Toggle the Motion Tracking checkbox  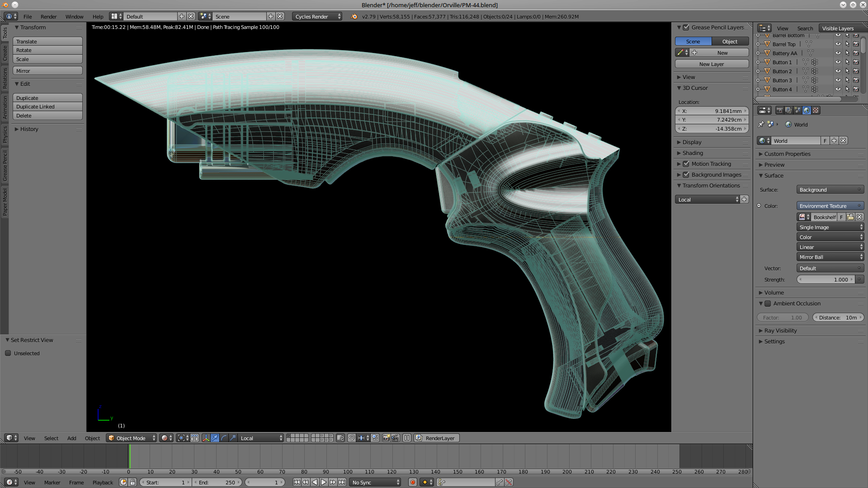click(686, 164)
